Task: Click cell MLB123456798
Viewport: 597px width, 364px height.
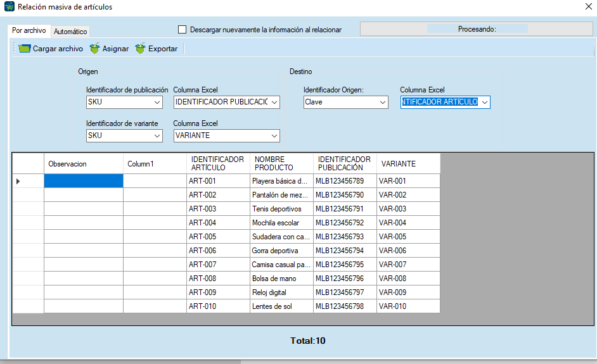Action: (x=345, y=306)
